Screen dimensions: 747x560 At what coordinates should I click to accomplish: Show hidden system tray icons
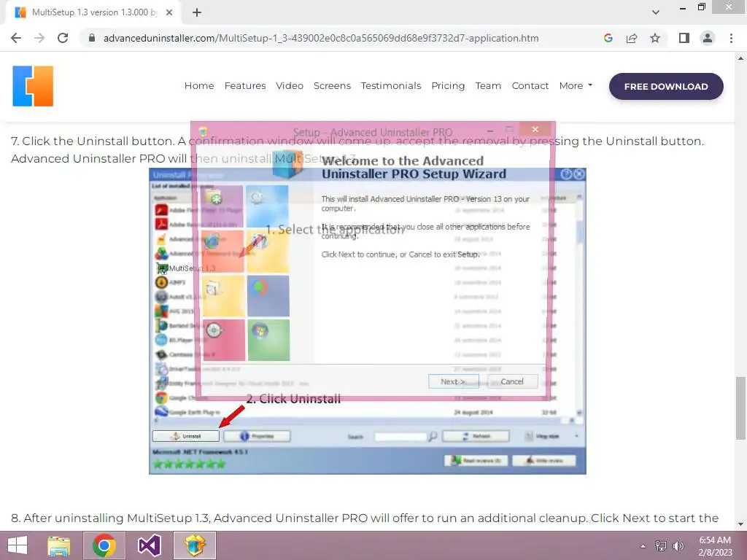(x=643, y=546)
